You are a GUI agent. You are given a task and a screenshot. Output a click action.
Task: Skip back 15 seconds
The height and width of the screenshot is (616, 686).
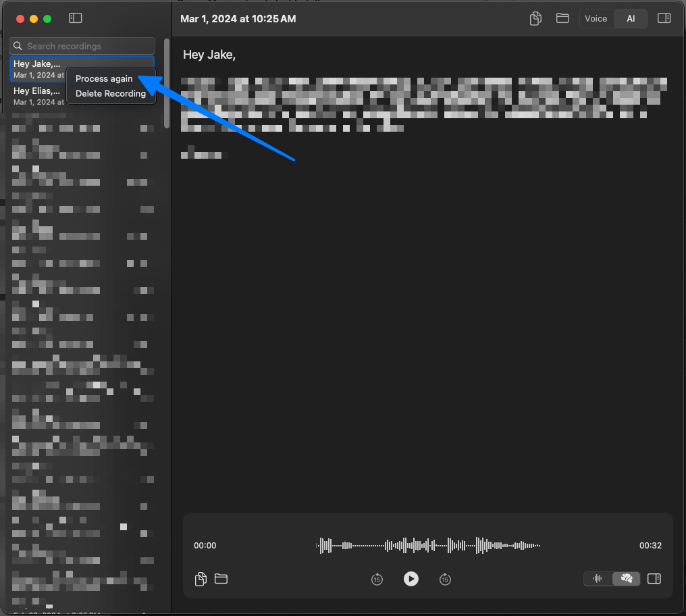(377, 579)
